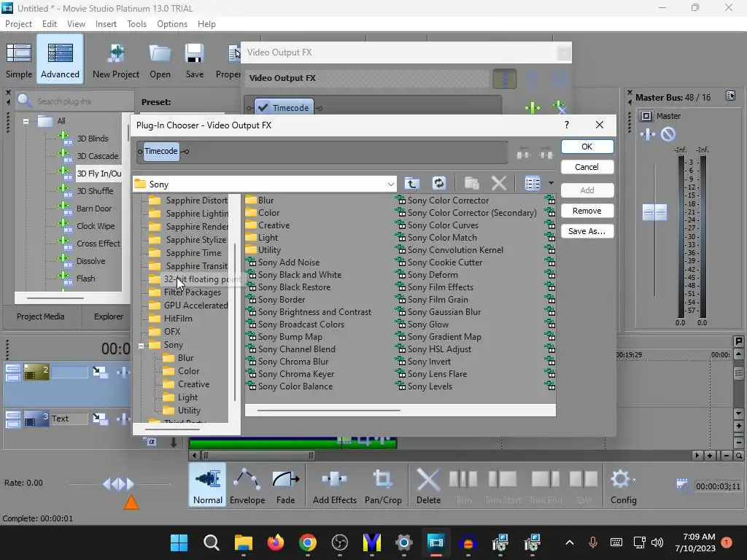The width and height of the screenshot is (747, 560).
Task: Switch to Simple mode
Action: [19, 60]
